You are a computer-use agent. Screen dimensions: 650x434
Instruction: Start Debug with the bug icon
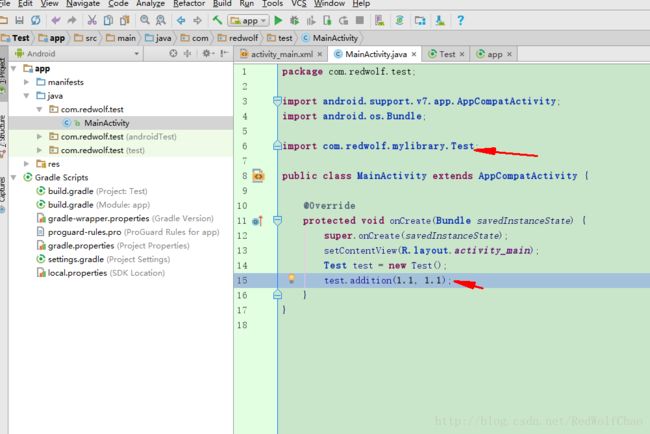294,20
